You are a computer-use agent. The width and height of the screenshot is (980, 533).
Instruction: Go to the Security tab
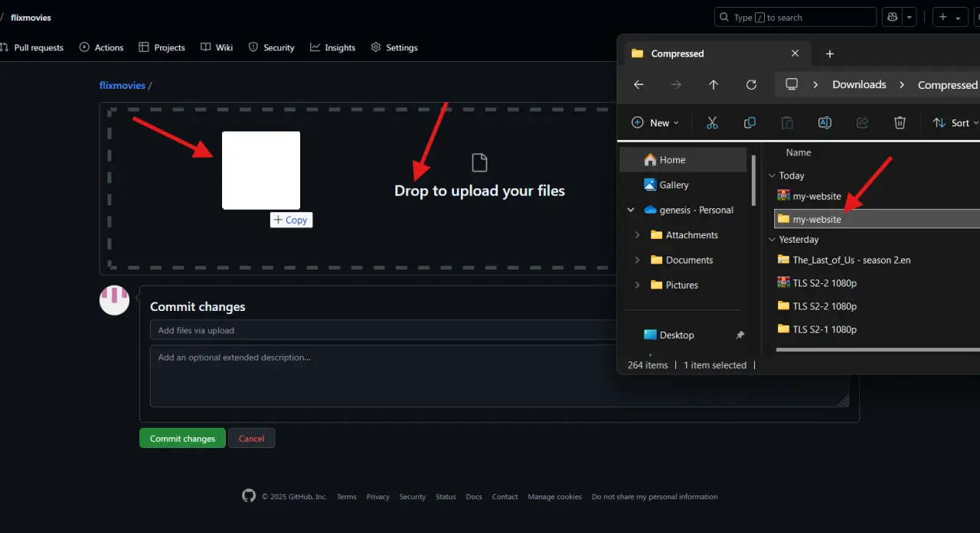271,47
